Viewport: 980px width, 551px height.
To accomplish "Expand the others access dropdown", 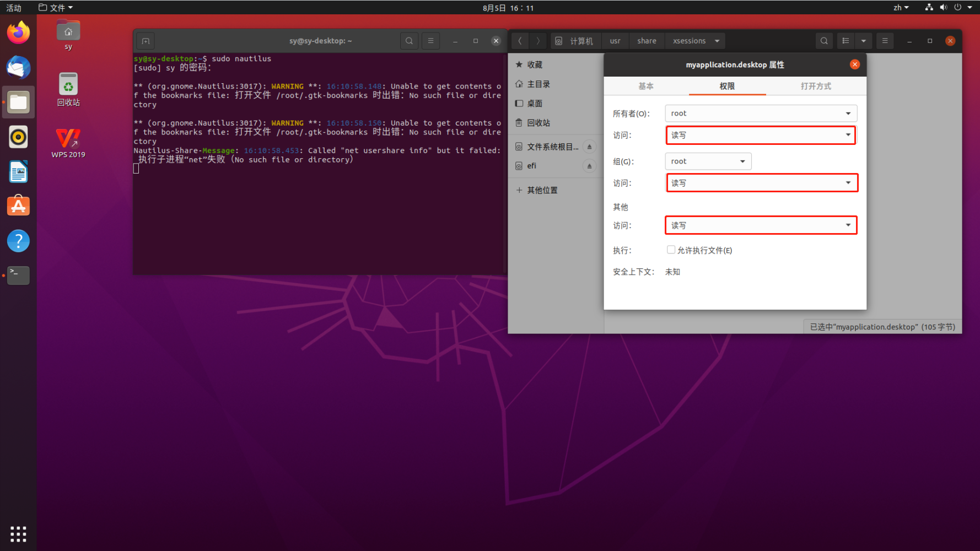I will [x=761, y=225].
